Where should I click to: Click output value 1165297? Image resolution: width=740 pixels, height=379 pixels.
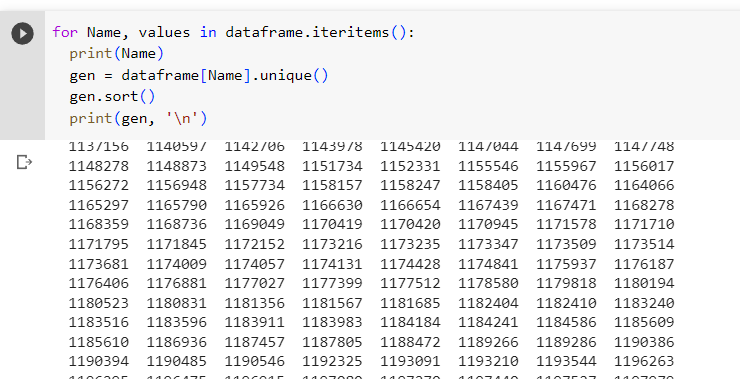(99, 205)
